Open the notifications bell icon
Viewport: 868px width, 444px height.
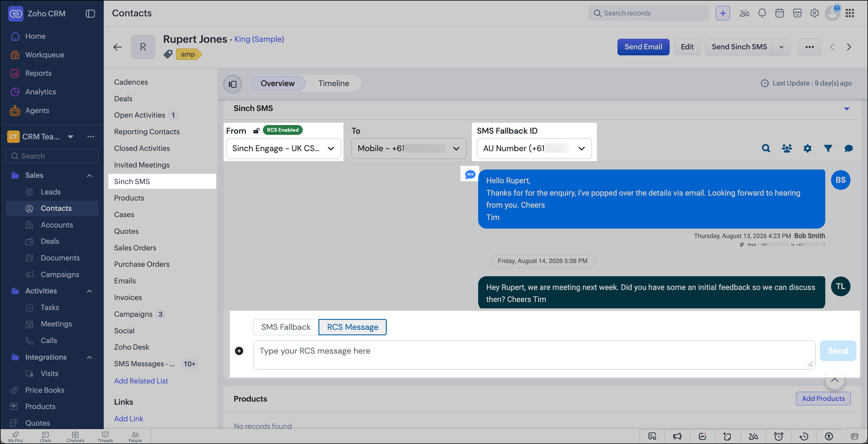762,13
